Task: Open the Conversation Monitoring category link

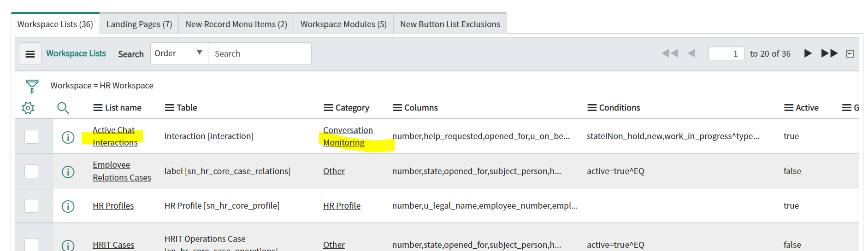Action: click(348, 136)
